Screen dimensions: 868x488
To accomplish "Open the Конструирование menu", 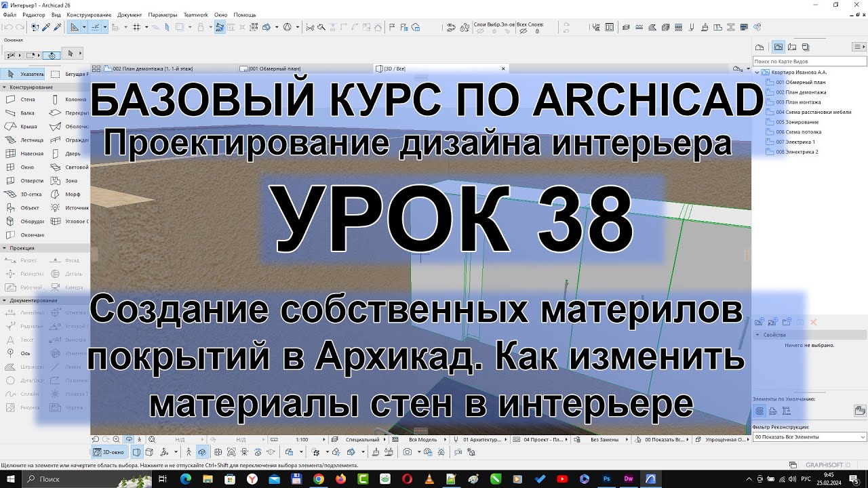I will tap(90, 14).
